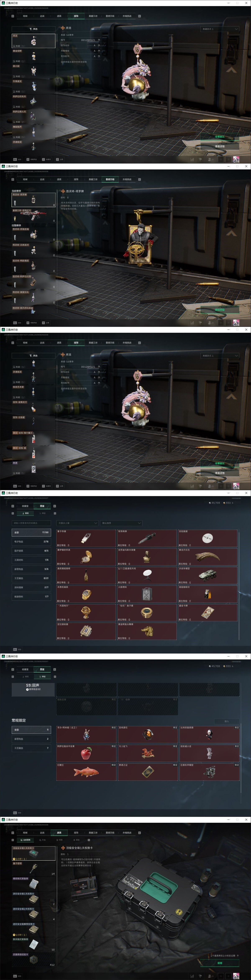
Task: Select the 步战车模型 armored vehicle model
Action: coord(208,576)
